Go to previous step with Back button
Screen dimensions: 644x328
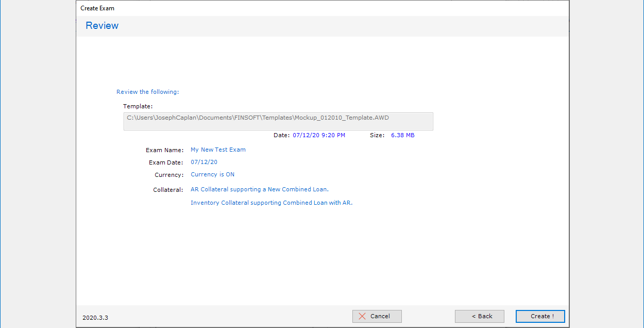point(479,316)
